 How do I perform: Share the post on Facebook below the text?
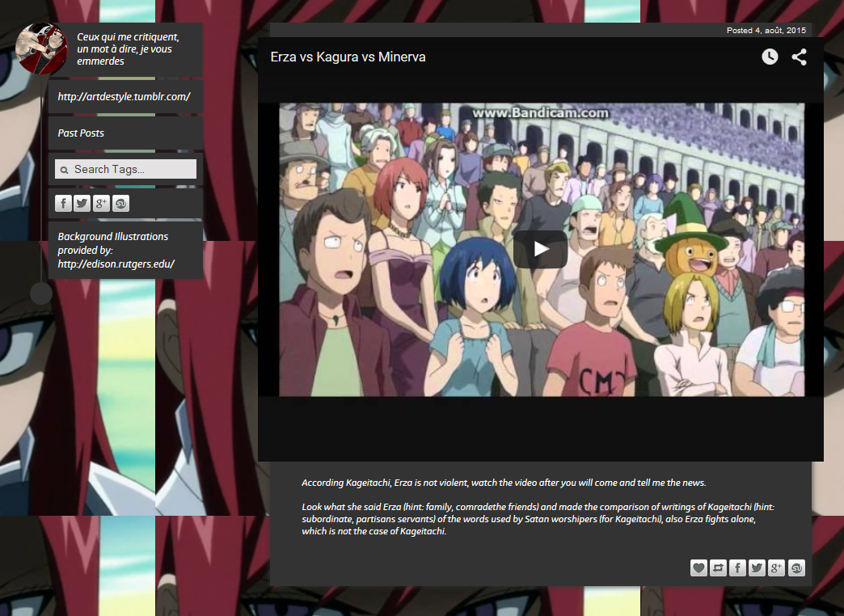(x=737, y=568)
